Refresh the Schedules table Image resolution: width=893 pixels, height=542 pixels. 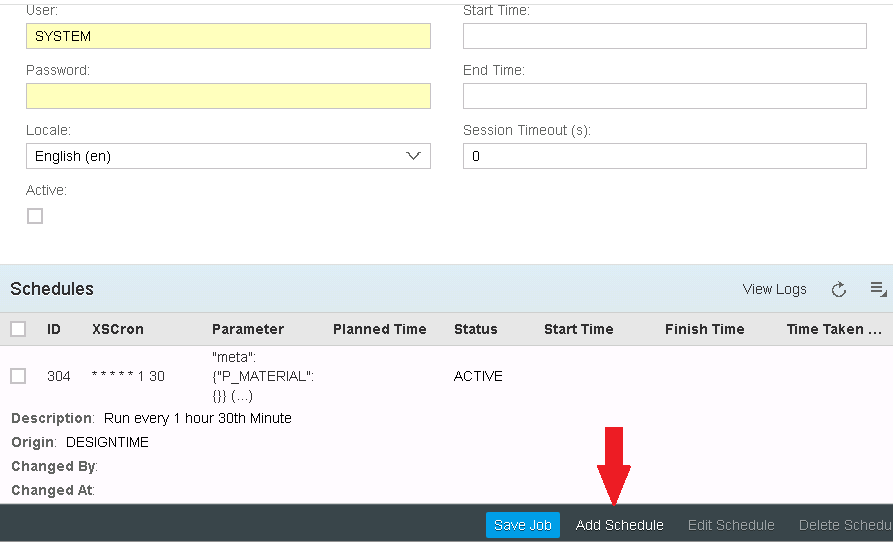[x=839, y=289]
